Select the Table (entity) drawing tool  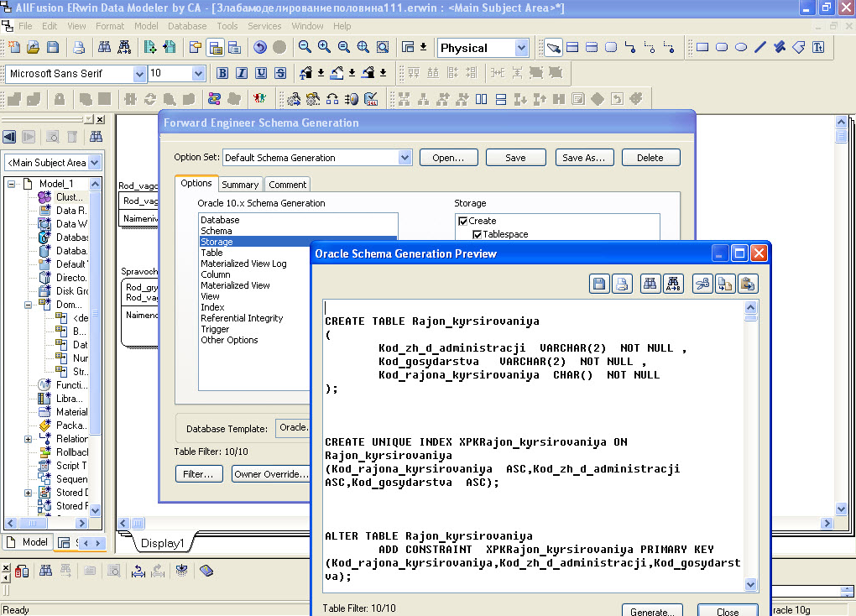[572, 48]
